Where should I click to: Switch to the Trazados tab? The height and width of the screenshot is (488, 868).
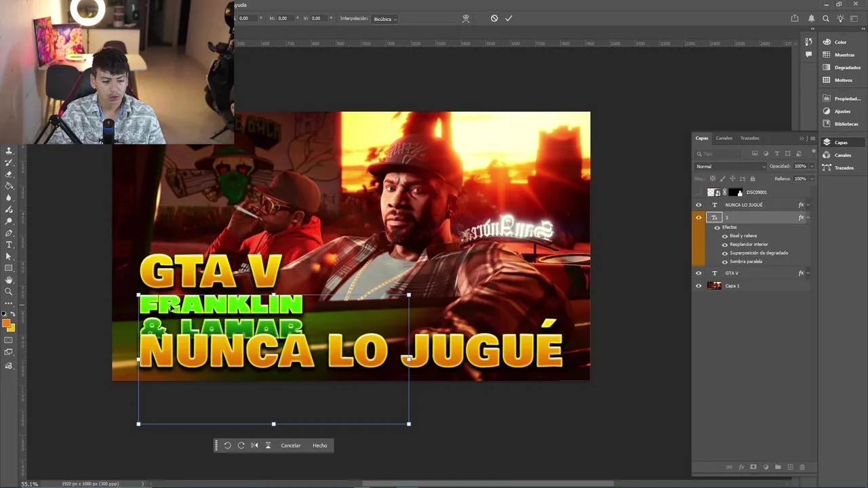750,138
